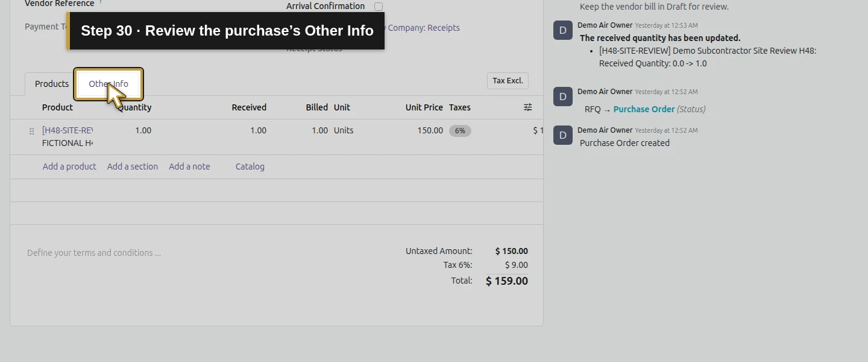This screenshot has height=362, width=868.
Task: Click avatar beside 'RFQ → Purchase Order' message
Action: point(563,97)
